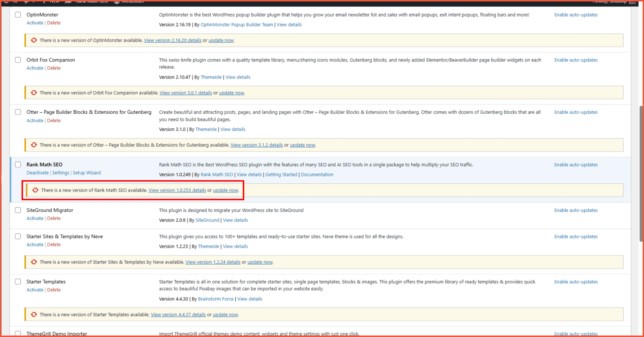View details for Otter version 3.1.0
644x337 pixels.
coord(233,129)
